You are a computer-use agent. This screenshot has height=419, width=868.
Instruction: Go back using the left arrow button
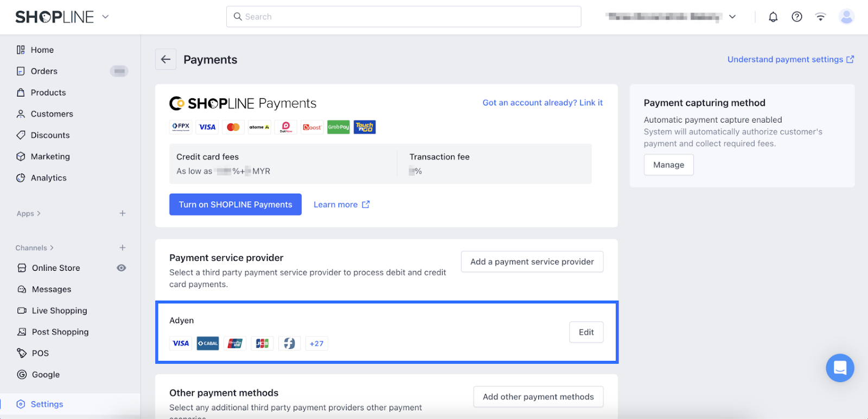tap(166, 59)
